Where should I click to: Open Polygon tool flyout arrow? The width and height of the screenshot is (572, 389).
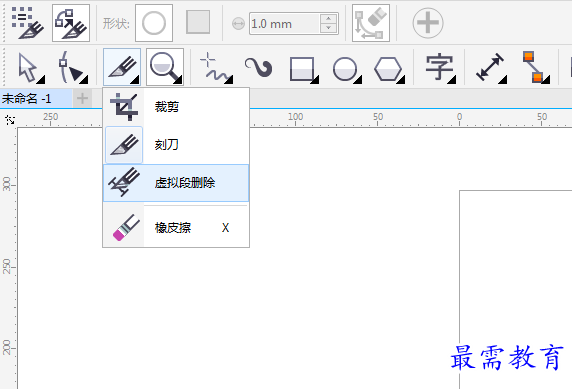[x=401, y=80]
